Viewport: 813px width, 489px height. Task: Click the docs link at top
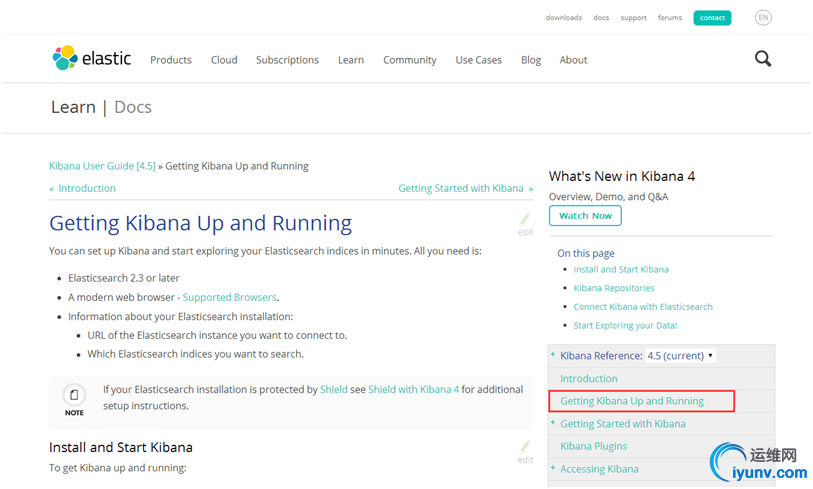pos(601,18)
